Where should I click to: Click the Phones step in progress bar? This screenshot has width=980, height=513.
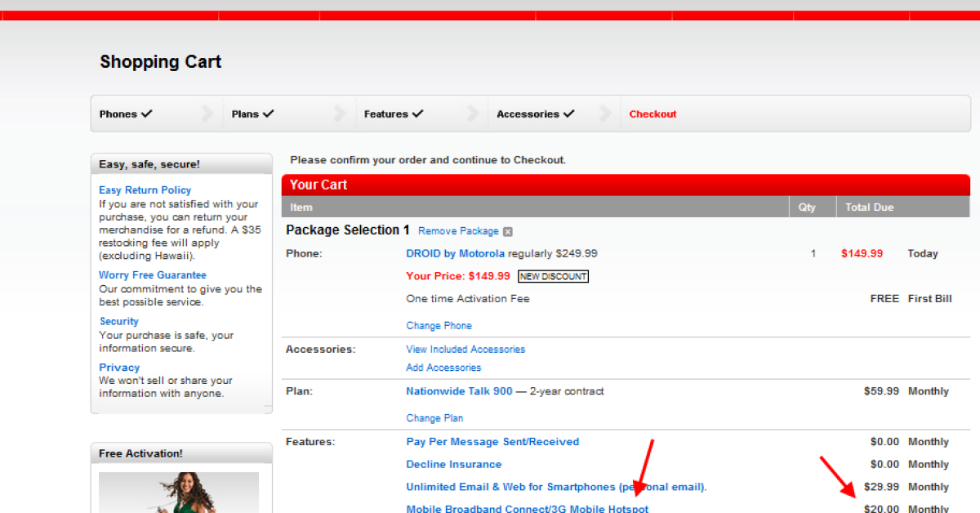(126, 114)
